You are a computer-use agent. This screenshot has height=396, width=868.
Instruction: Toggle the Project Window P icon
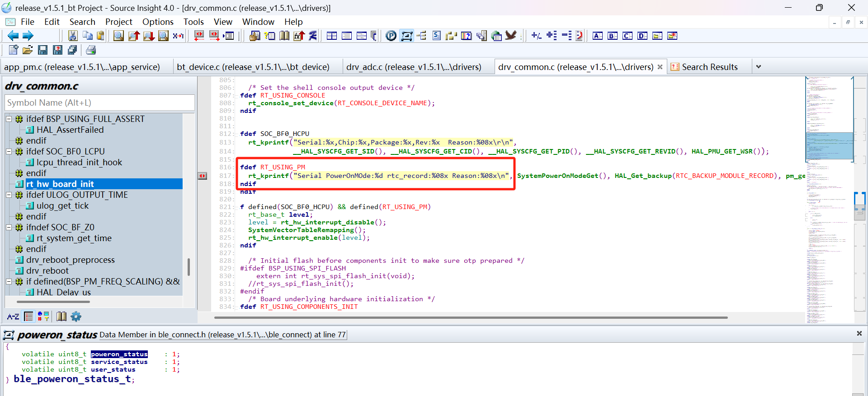pos(391,36)
